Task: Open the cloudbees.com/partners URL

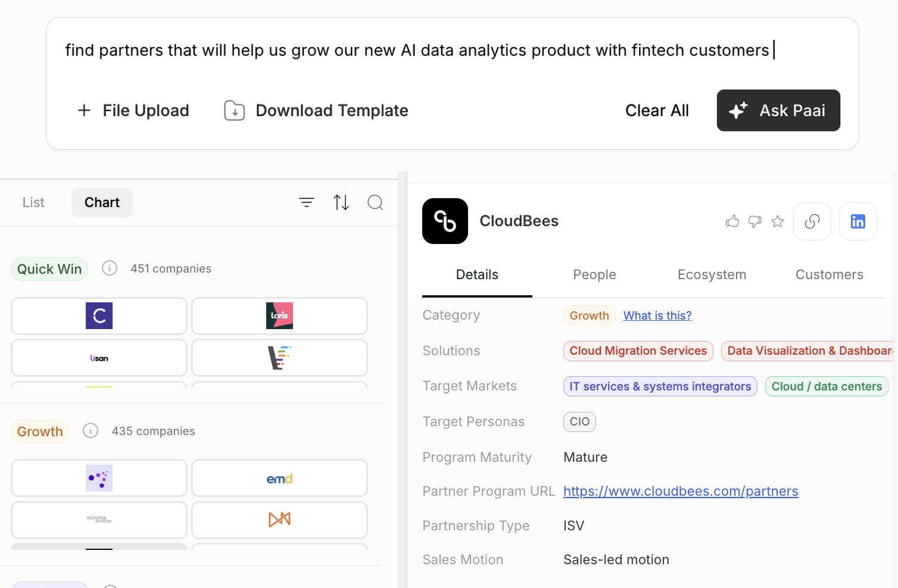Action: click(681, 491)
